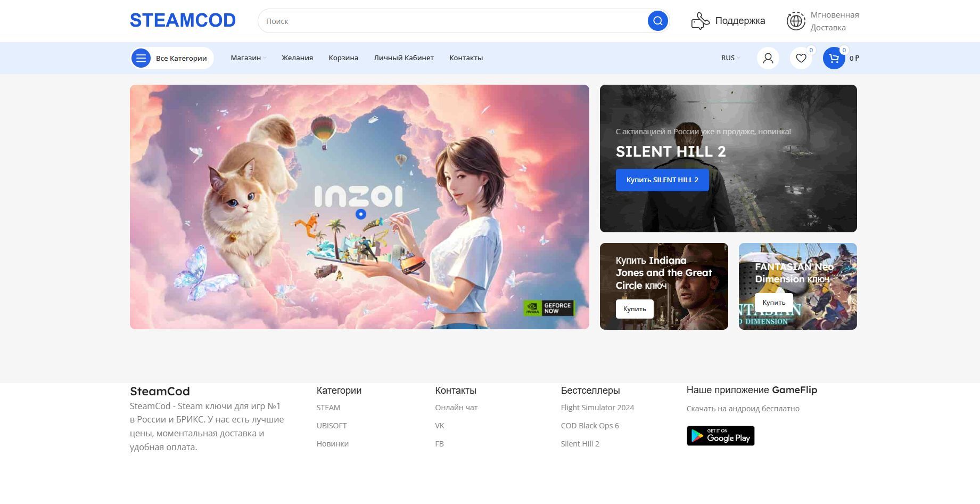The image size is (980, 504).
Task: Open STEAM category footer link
Action: point(328,408)
